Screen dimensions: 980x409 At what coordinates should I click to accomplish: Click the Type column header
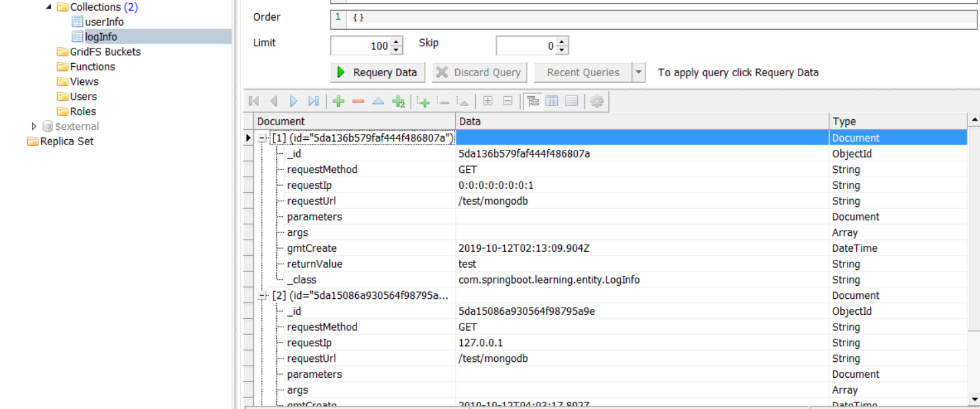coord(898,121)
